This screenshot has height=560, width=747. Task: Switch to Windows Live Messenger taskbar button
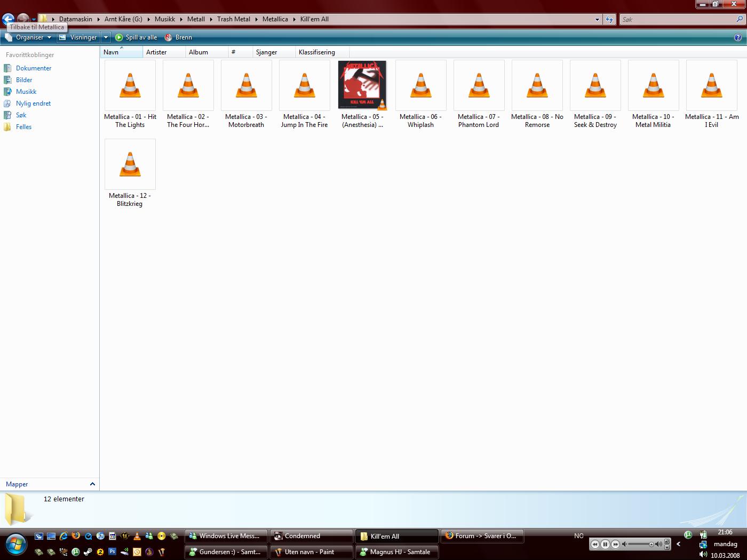[x=226, y=536]
